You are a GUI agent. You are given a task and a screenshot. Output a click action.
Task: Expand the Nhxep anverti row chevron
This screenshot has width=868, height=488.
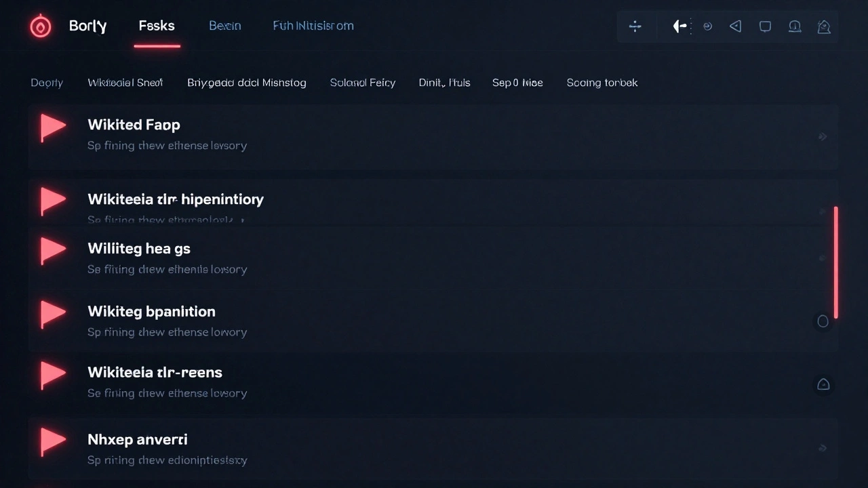(x=823, y=448)
